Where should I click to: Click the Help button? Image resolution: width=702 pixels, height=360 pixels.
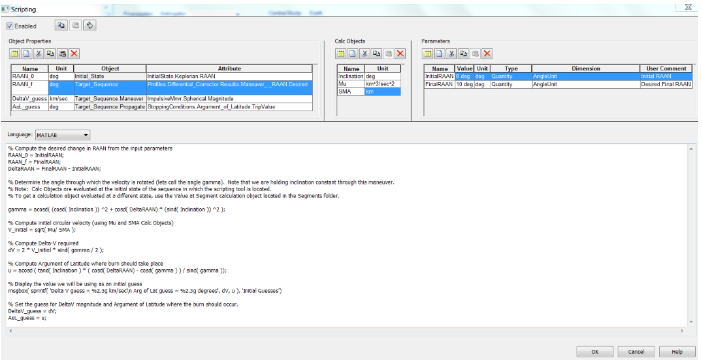[677, 352]
